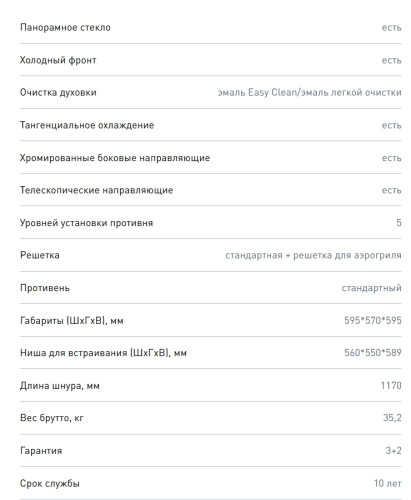Select "стандартная + решетка для аэрогриля" value
The width and height of the screenshot is (411, 500).
tap(313, 255)
